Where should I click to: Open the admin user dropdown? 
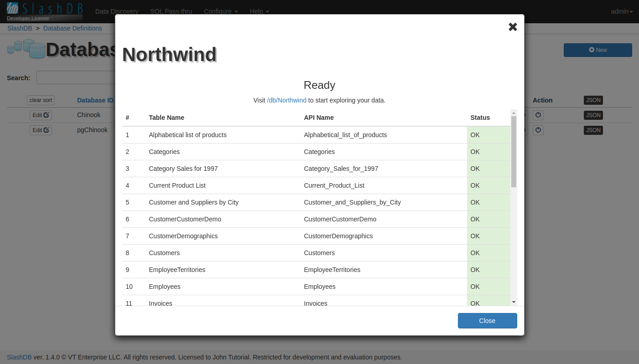[x=622, y=11]
